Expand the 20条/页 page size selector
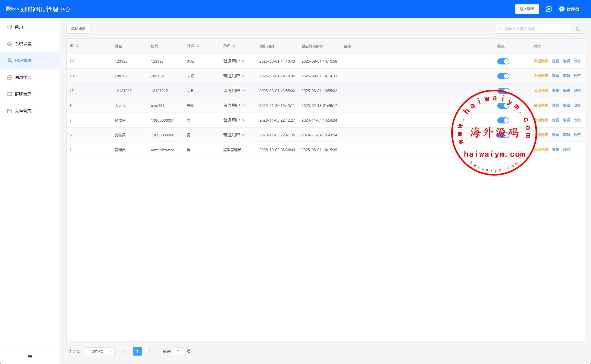 [x=100, y=351]
